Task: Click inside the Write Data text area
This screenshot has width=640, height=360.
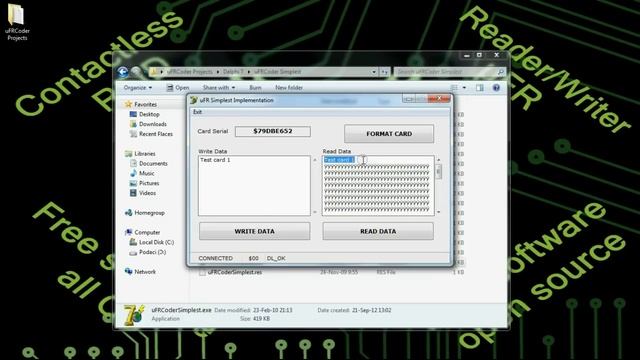Action: 254,186
